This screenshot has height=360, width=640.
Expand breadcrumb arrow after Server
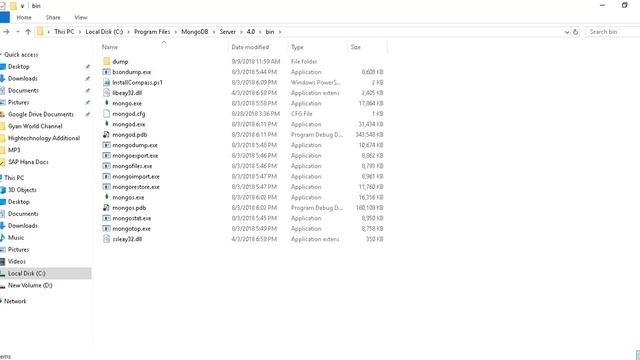coord(241,32)
